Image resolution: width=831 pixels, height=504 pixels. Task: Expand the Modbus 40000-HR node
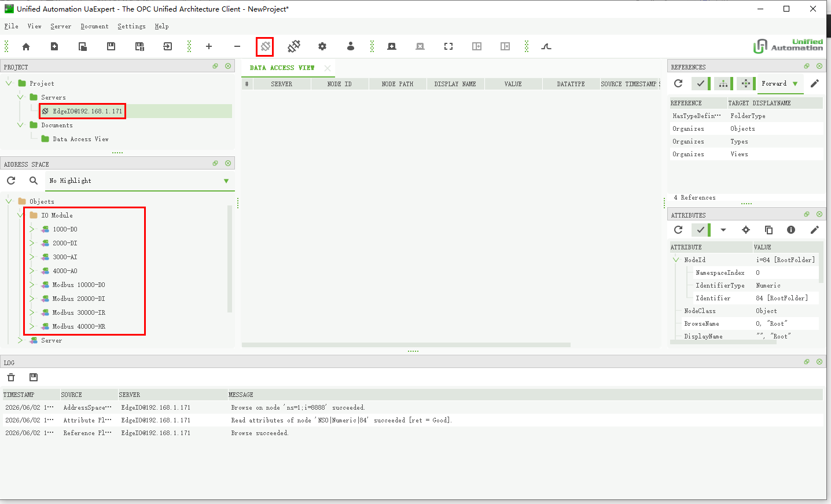coord(32,326)
